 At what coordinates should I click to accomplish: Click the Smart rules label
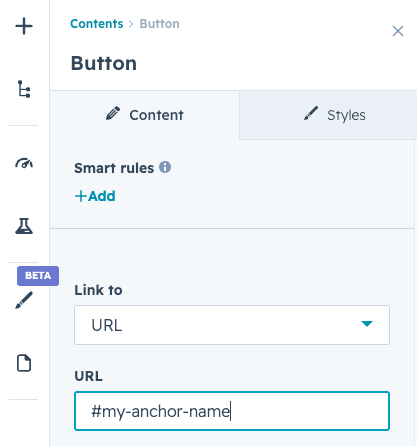[x=114, y=168]
